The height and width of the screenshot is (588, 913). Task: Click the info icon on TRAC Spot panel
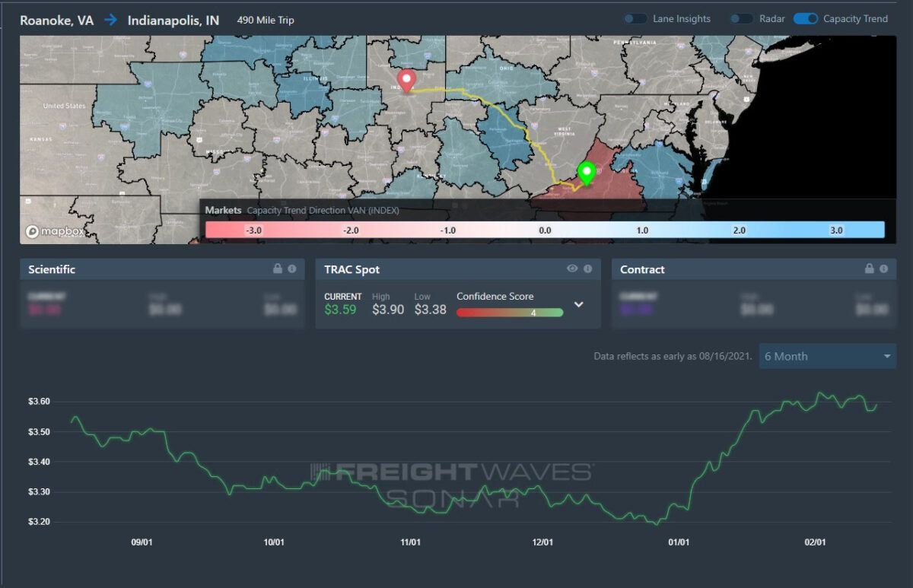tap(587, 269)
